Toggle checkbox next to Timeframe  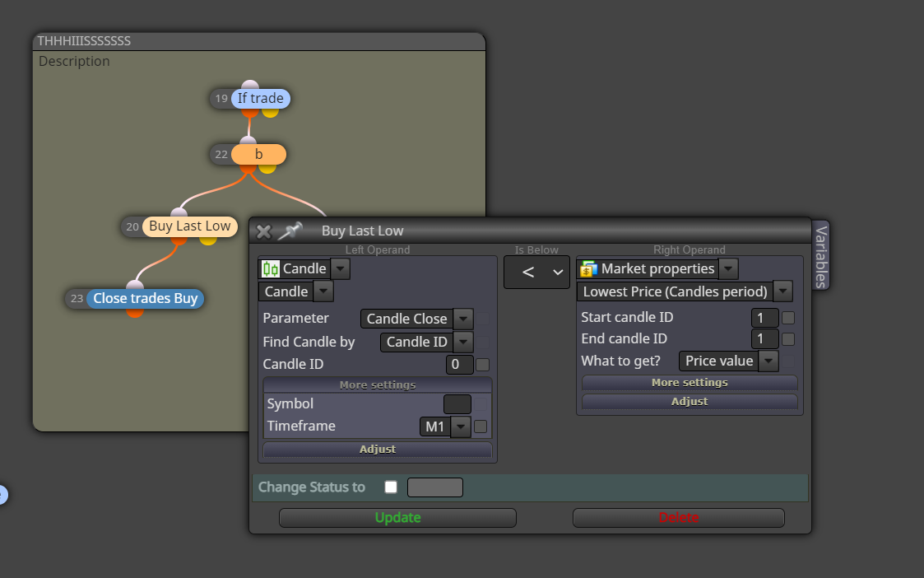tap(481, 427)
